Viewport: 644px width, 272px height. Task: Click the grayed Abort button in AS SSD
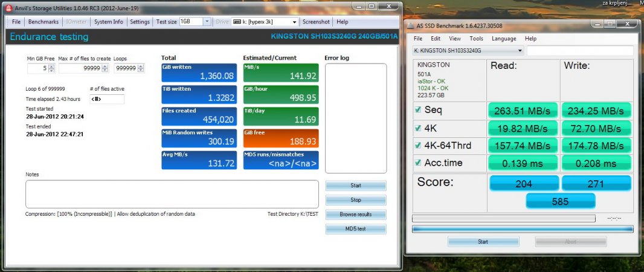pos(570,242)
